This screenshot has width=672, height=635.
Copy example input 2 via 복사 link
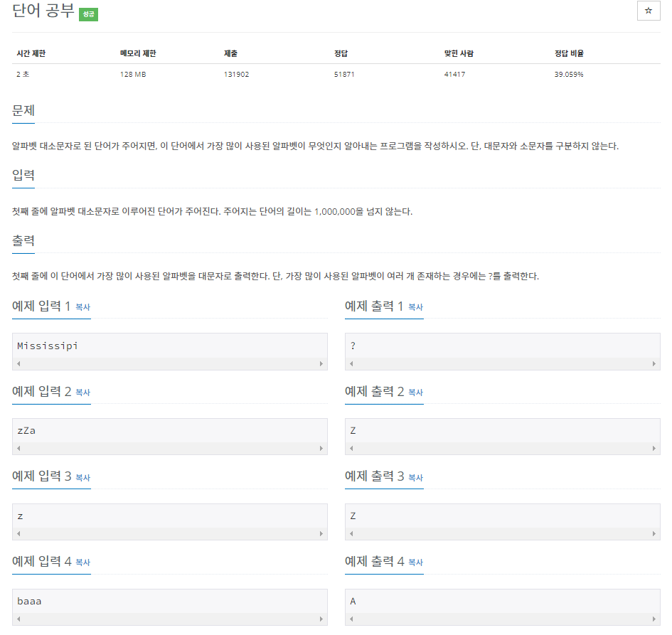pyautogui.click(x=82, y=393)
